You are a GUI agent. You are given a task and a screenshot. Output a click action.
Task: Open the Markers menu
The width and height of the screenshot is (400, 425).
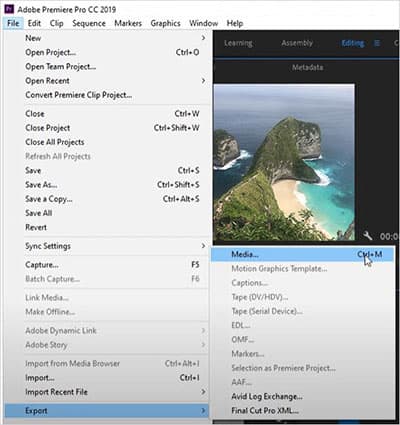click(128, 23)
